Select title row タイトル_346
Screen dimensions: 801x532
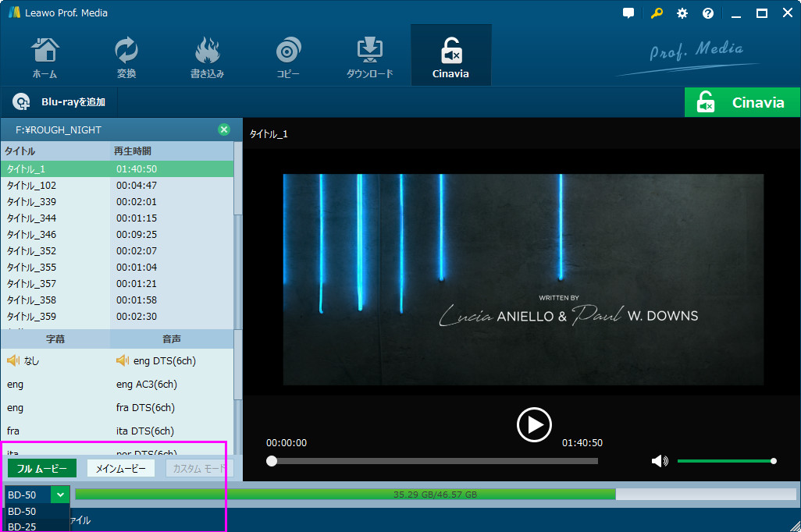117,234
